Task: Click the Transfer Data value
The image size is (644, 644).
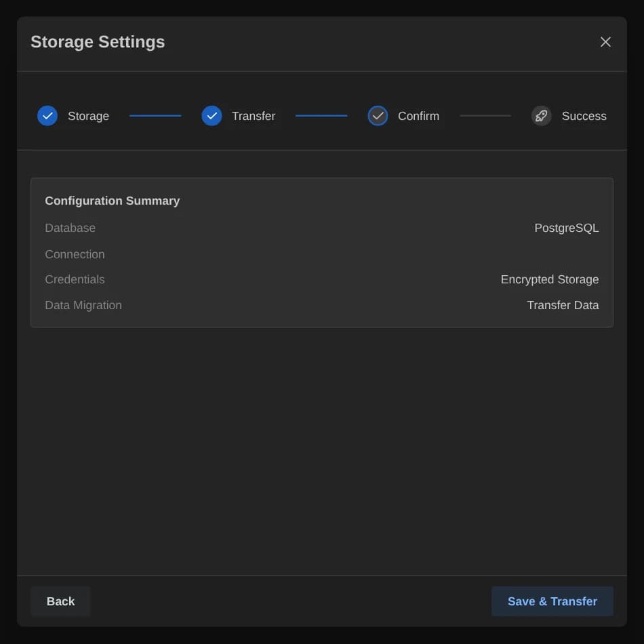Action: (563, 305)
